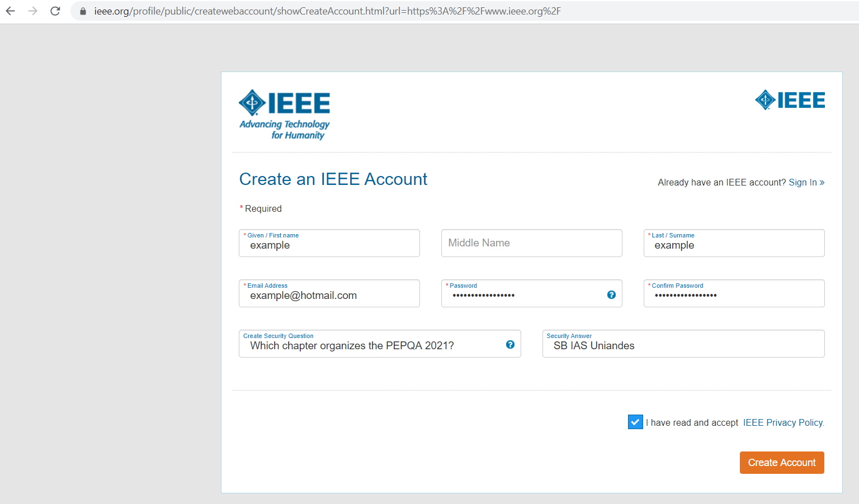Click the IEEE Advancing Technology logo
The image size is (859, 504).
pyautogui.click(x=285, y=115)
